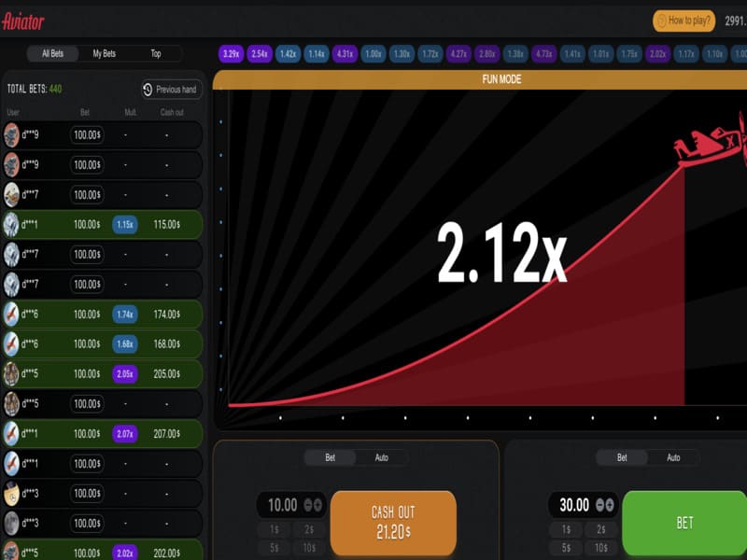Click the avatar in the 207.00$ cash-out row

click(x=11, y=433)
